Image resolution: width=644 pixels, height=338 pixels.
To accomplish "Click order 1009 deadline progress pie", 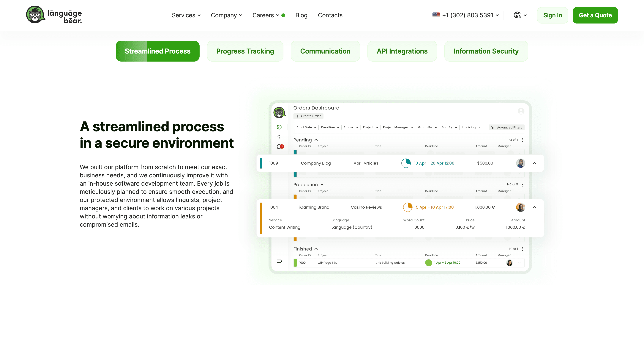I will coord(406,163).
